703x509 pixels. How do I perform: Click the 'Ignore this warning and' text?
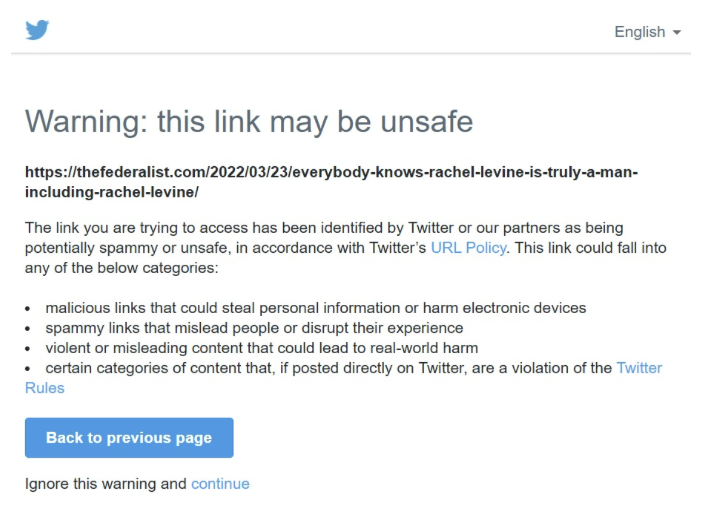click(105, 484)
